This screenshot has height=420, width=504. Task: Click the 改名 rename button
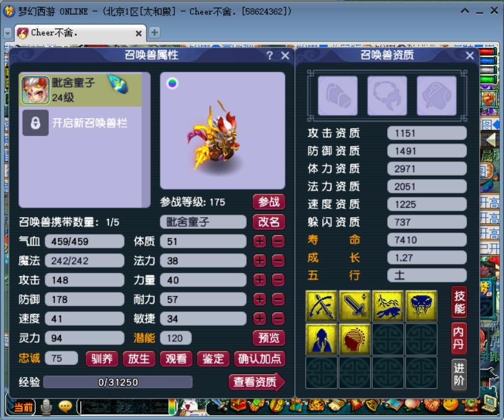[x=269, y=222]
